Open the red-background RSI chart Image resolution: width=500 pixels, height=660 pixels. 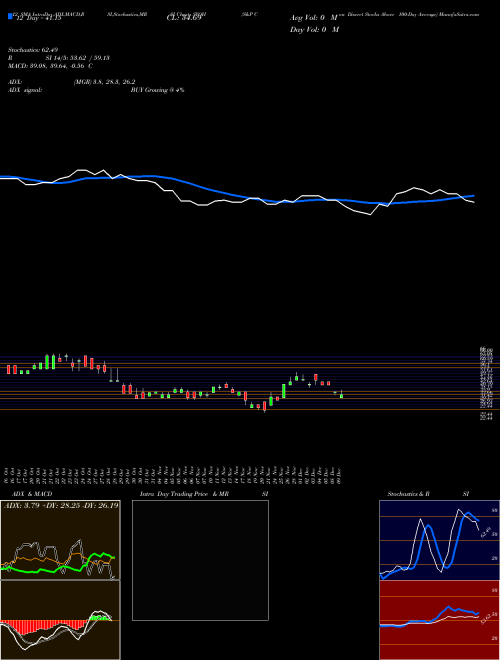439,620
